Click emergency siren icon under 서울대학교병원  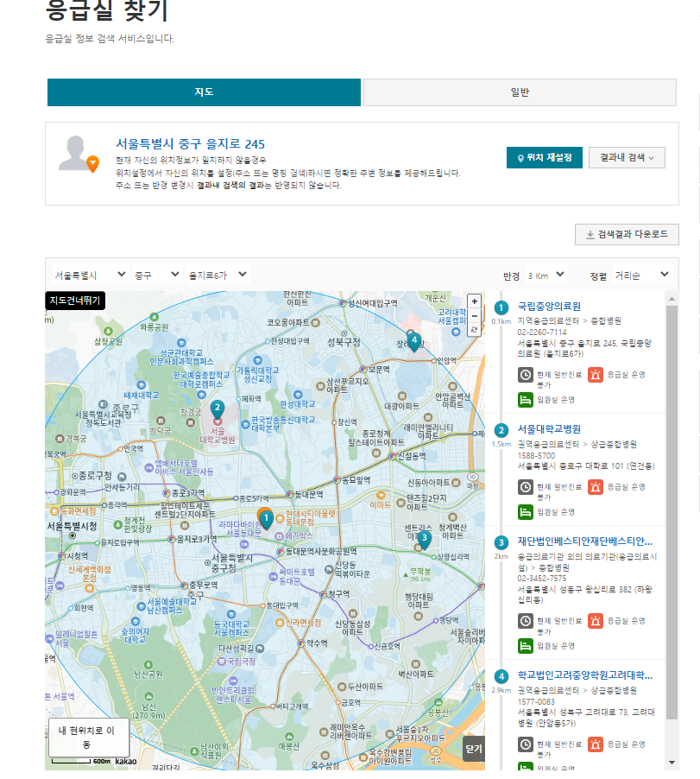coord(596,487)
